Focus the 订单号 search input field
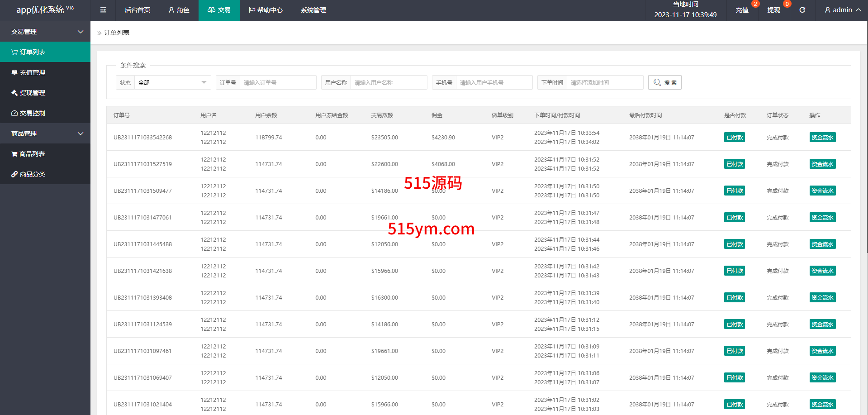Screen dimensions: 868x415 point(277,82)
